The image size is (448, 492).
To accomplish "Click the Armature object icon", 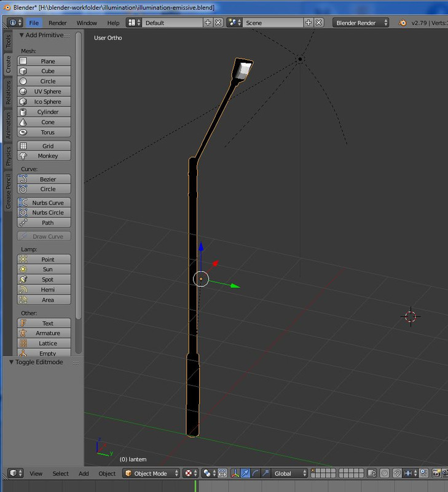I will click(x=23, y=333).
